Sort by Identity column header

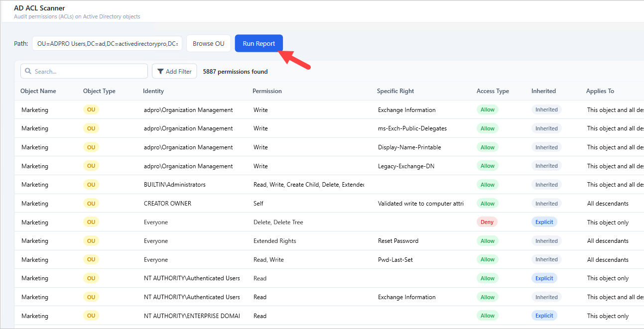[153, 91]
